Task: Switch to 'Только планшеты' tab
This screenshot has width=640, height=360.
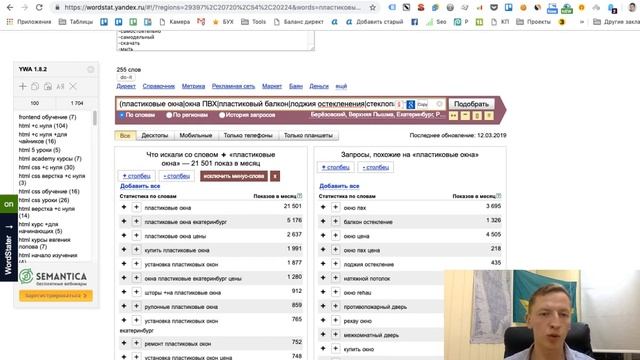Action: click(x=308, y=136)
